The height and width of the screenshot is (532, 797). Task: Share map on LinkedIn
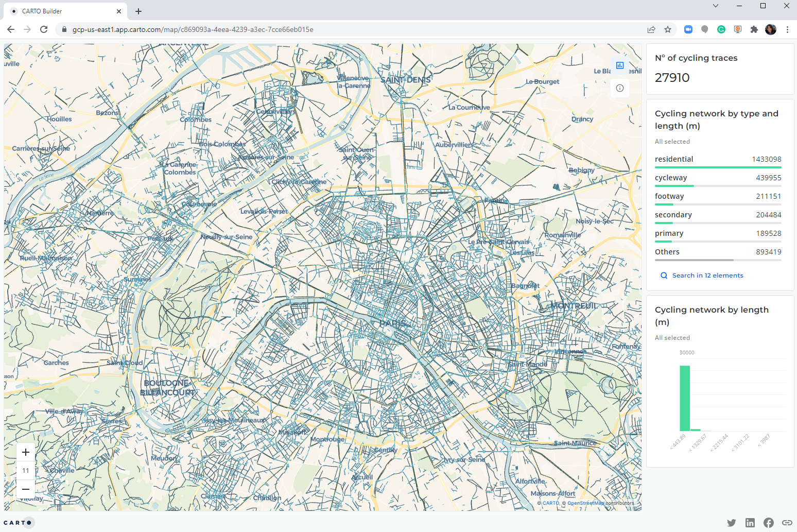pos(750,523)
